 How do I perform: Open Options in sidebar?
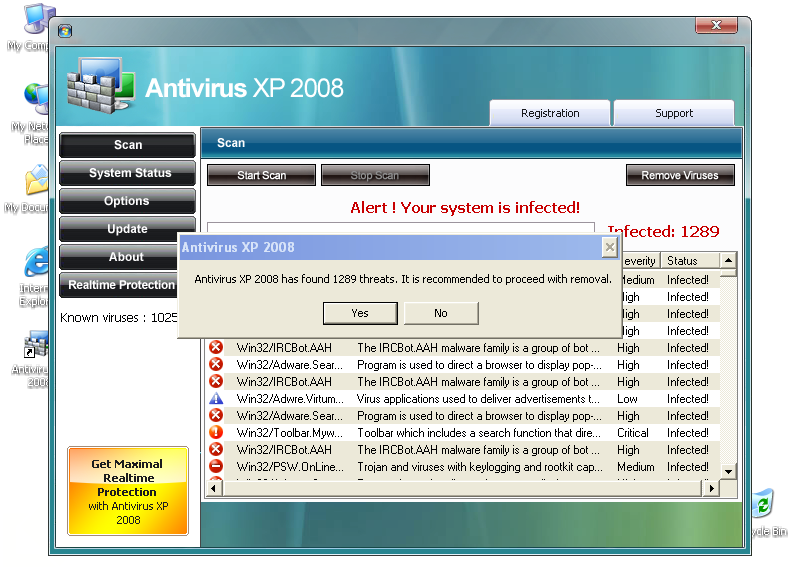[x=128, y=201]
